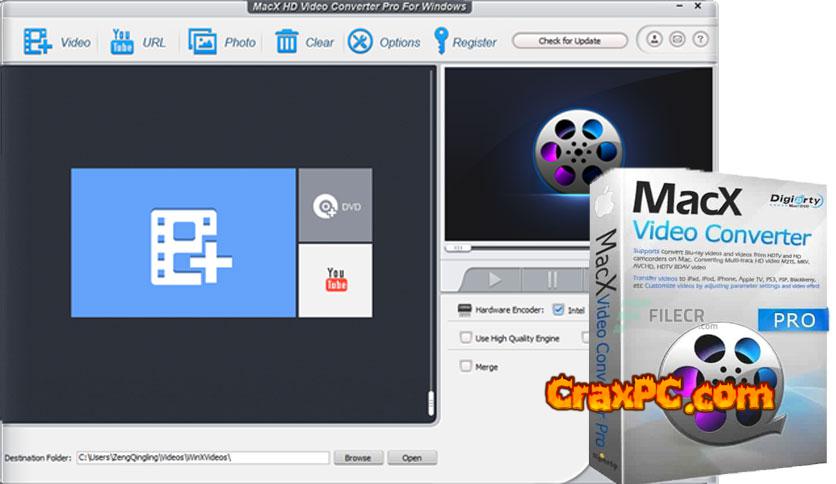Click the Register key icon
836x484 pixels.
point(440,42)
